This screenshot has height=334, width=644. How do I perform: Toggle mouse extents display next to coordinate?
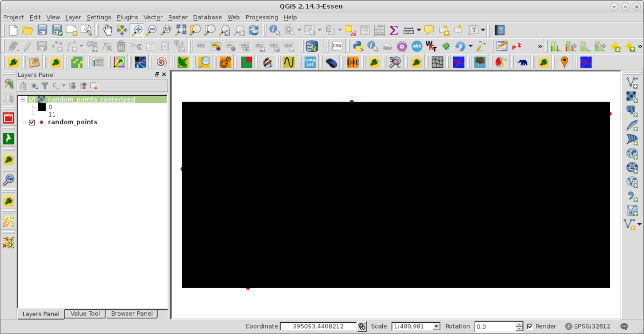pyautogui.click(x=362, y=326)
